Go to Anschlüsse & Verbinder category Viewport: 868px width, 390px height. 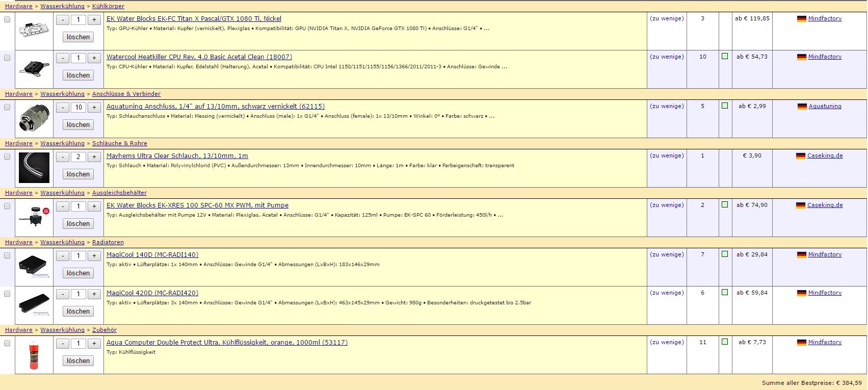[126, 94]
